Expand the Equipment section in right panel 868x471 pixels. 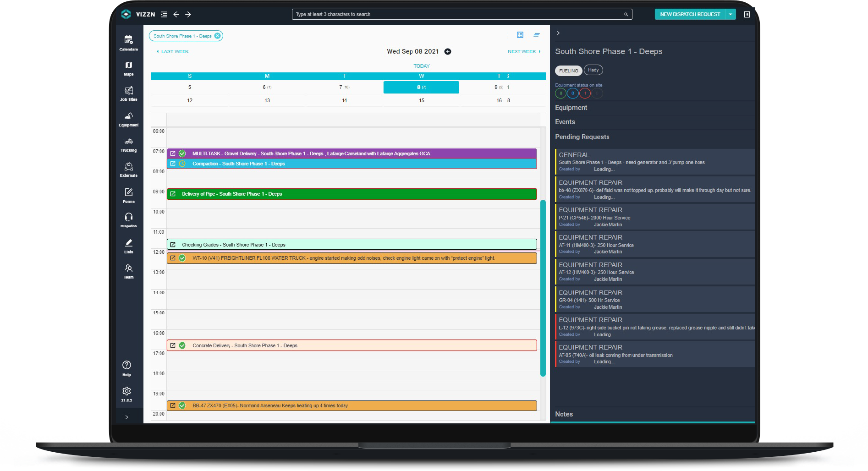point(571,108)
